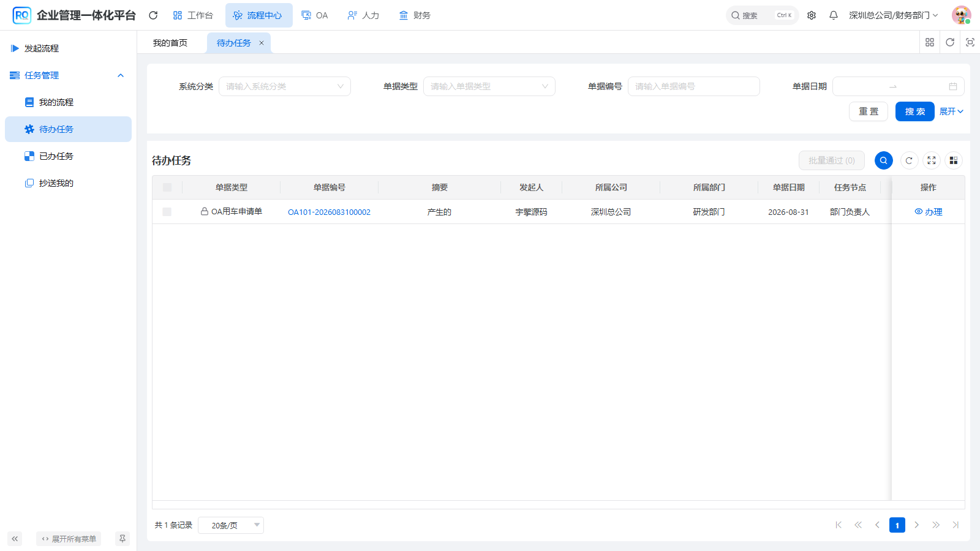Screen dimensions: 980x551
Task: Change page size 20条/页
Action: click(x=231, y=525)
